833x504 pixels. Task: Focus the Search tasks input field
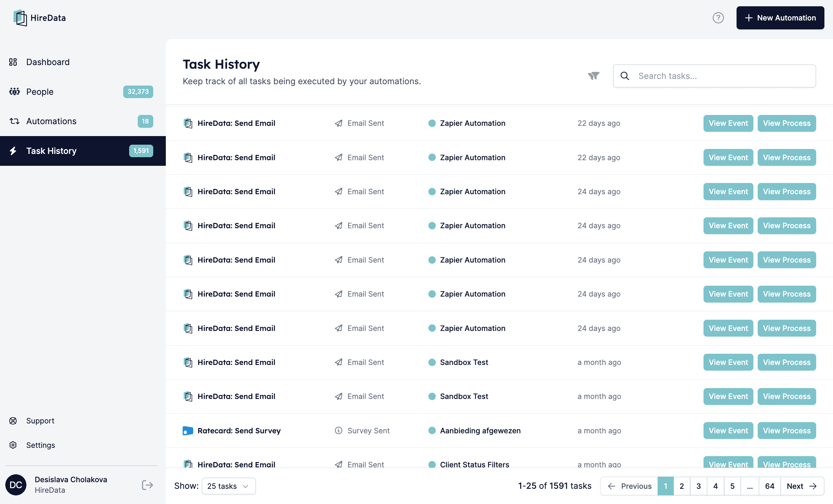click(714, 76)
